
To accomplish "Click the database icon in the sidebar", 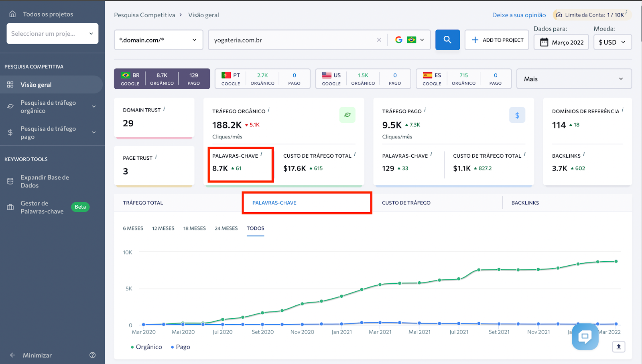I will pos(10,181).
